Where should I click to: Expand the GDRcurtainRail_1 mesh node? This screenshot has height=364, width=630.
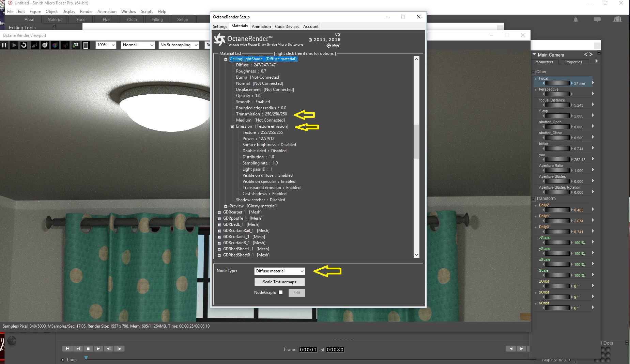pyautogui.click(x=219, y=231)
